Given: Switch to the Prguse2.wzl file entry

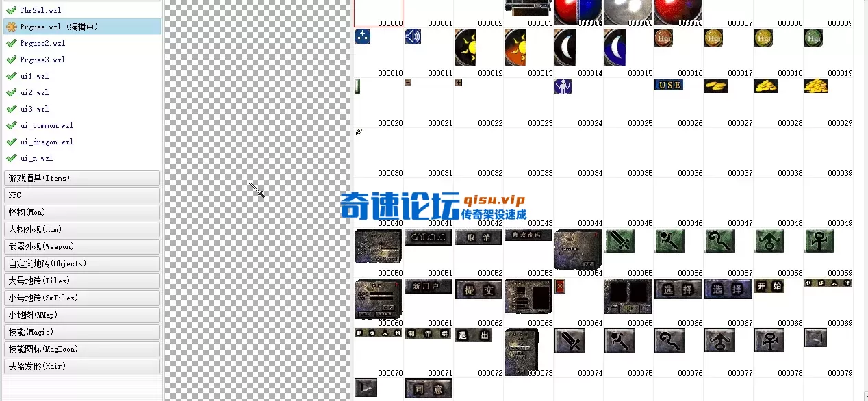Looking at the screenshot, I should [82, 43].
